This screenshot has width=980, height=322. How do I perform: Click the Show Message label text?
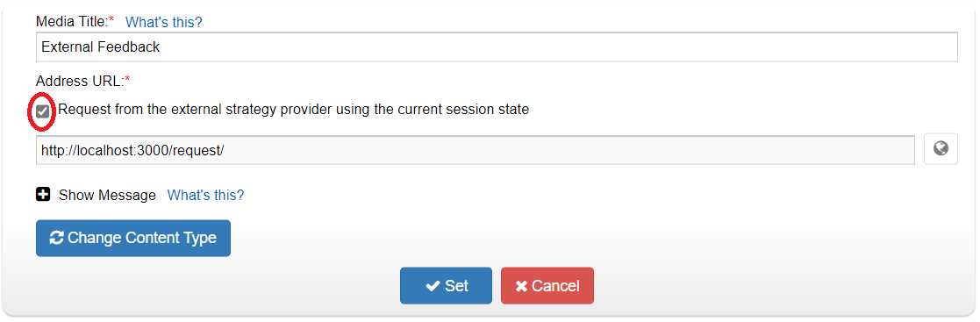click(107, 195)
